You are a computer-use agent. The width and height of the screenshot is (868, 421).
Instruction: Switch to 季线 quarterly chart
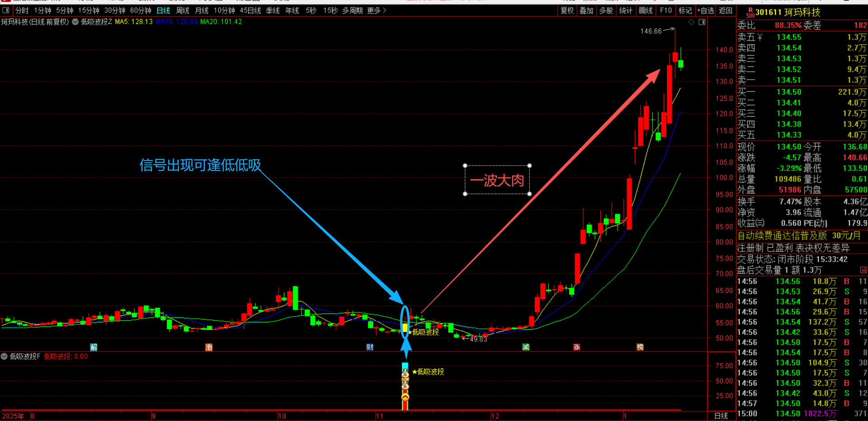pyautogui.click(x=273, y=10)
